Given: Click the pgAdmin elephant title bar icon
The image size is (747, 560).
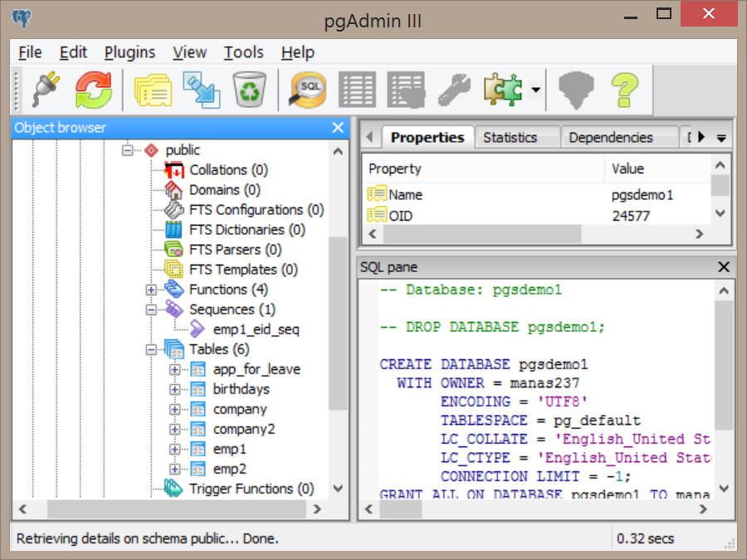Looking at the screenshot, I should tap(22, 18).
